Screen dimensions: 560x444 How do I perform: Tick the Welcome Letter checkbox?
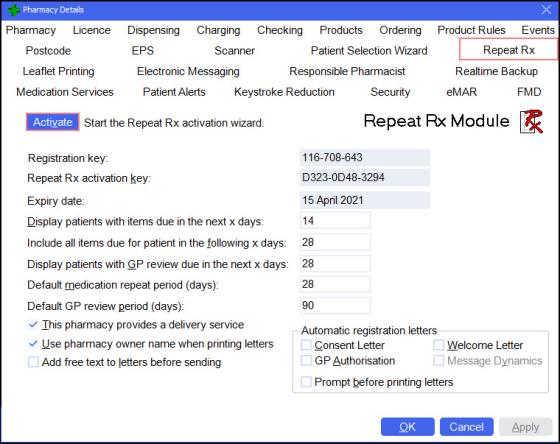pyautogui.click(x=439, y=345)
